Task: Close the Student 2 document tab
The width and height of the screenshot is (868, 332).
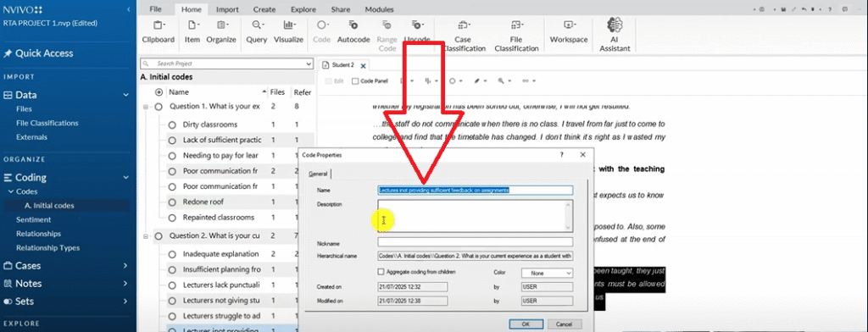Action: [x=363, y=66]
